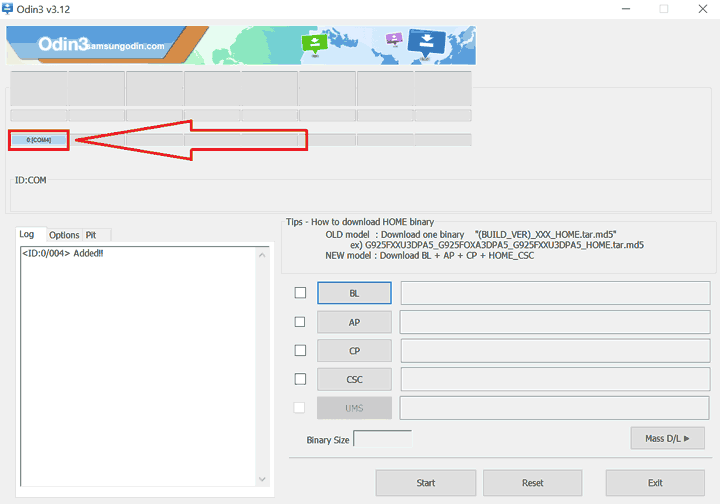
Task: Click the log scrollbar up arrow
Action: click(x=263, y=255)
